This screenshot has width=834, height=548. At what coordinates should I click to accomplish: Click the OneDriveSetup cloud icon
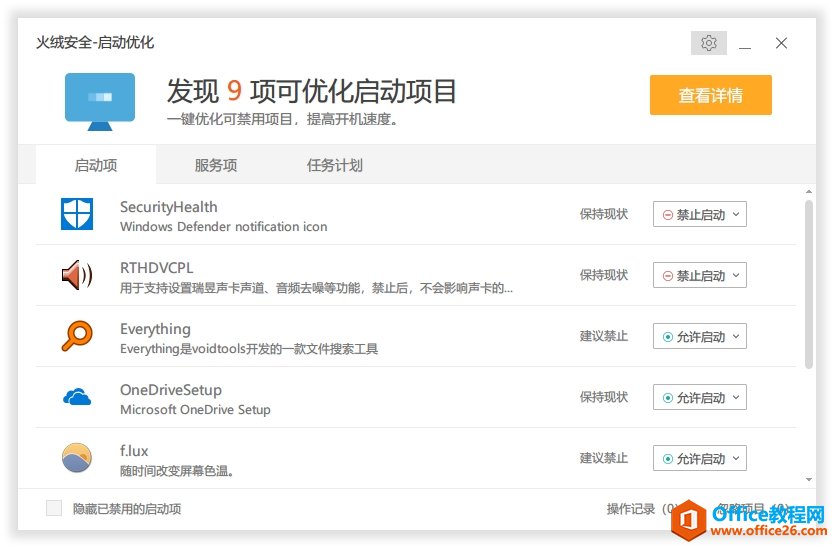[x=77, y=397]
